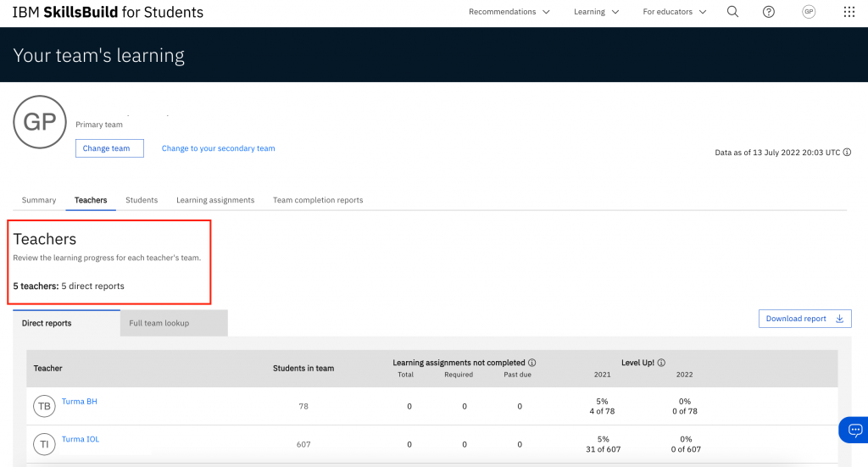Switch to Full team lookup tab

(x=174, y=323)
